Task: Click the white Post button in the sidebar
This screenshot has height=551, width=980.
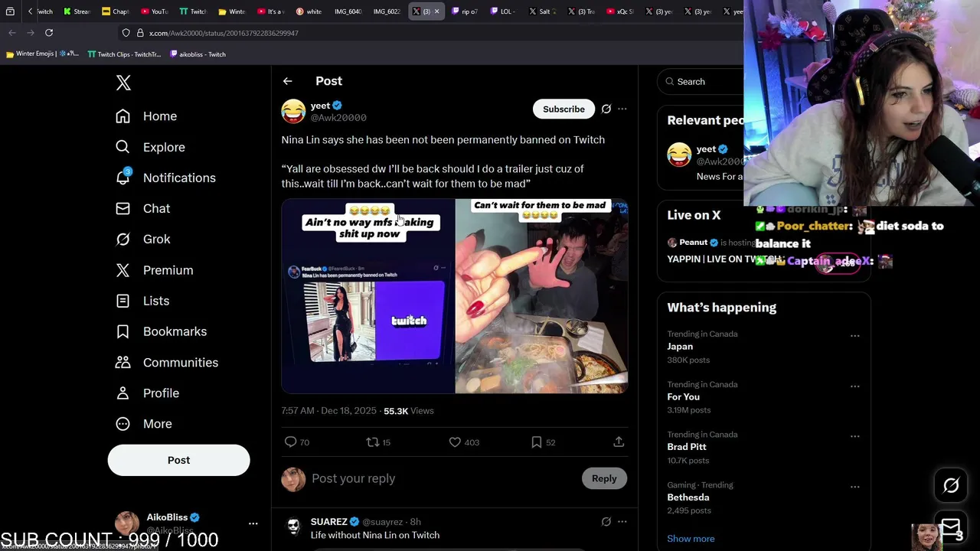Action: pyautogui.click(x=178, y=460)
